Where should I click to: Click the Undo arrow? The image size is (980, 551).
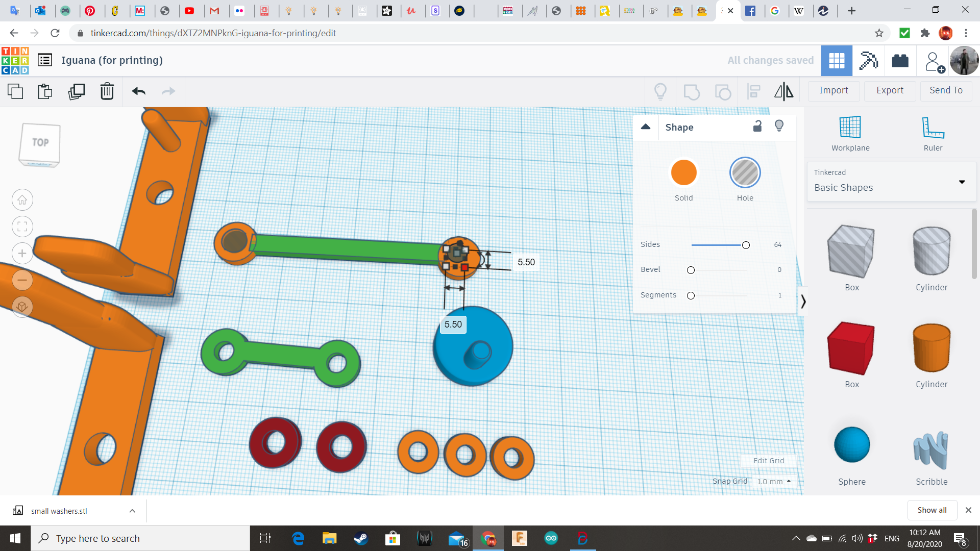click(x=138, y=91)
